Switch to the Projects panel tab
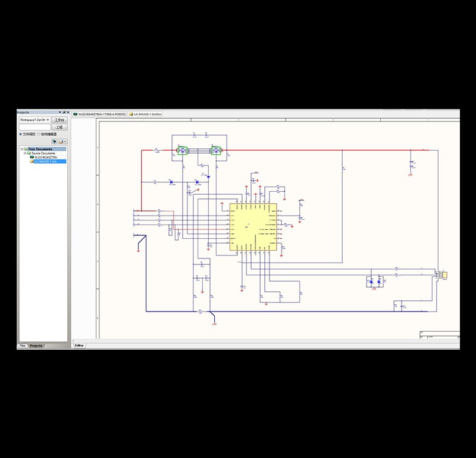476x458 pixels. (36, 346)
